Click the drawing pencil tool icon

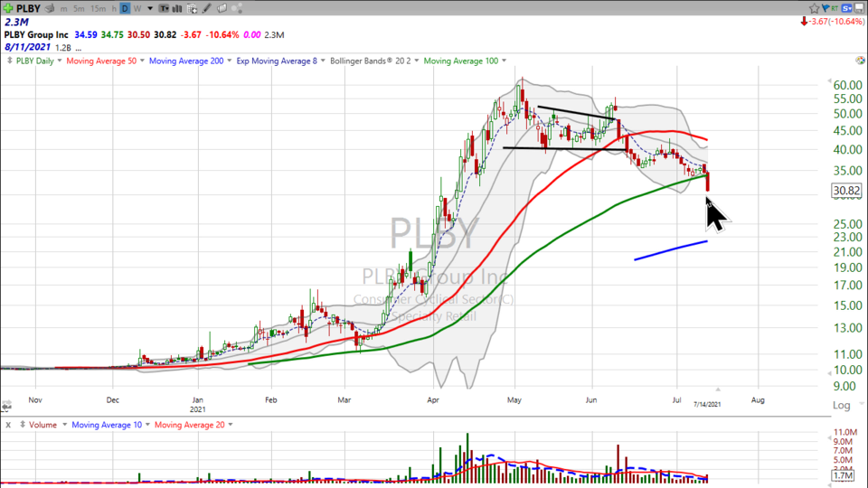207,8
